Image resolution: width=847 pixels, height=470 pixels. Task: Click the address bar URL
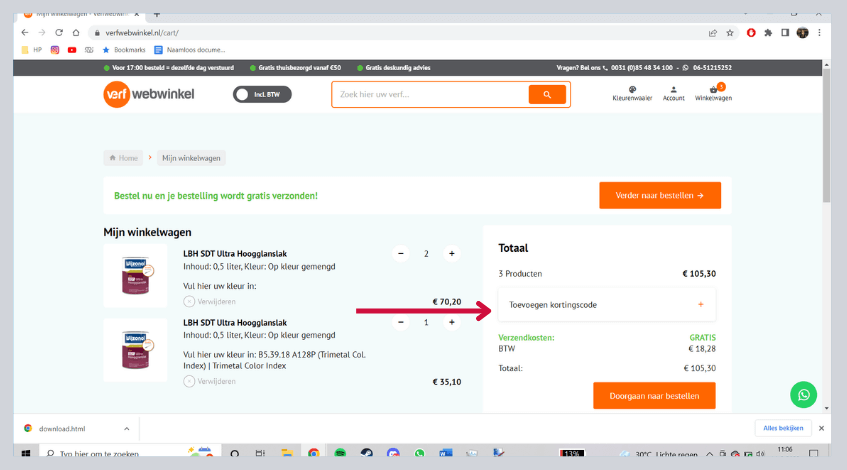142,33
